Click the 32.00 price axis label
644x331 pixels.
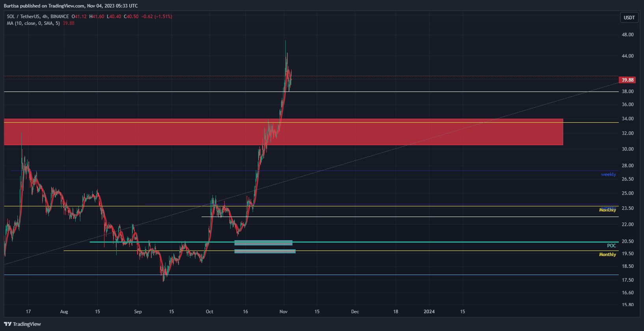tap(627, 133)
